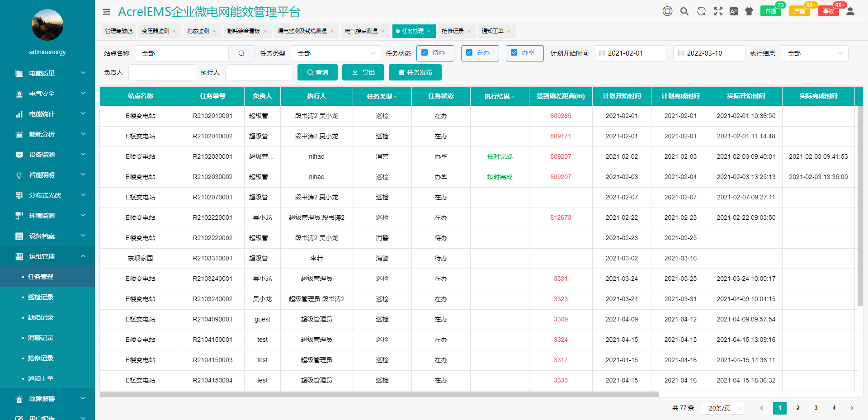Click the 环境监测 sidebar icon
The height and width of the screenshot is (420, 868).
pos(19,216)
